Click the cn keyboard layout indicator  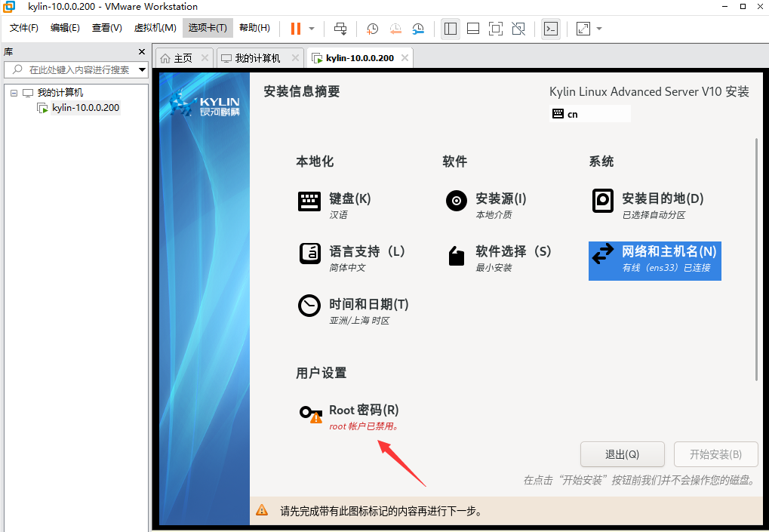pos(590,114)
